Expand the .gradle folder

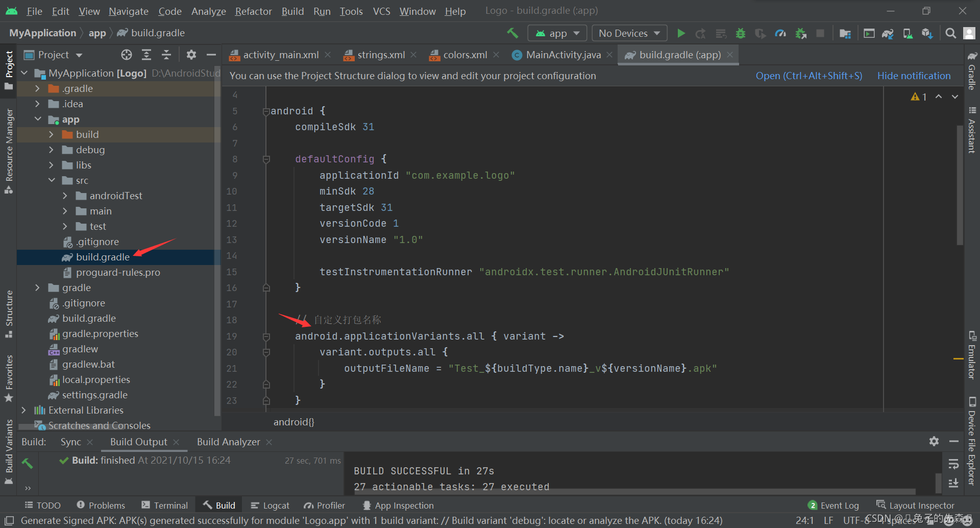pos(37,88)
